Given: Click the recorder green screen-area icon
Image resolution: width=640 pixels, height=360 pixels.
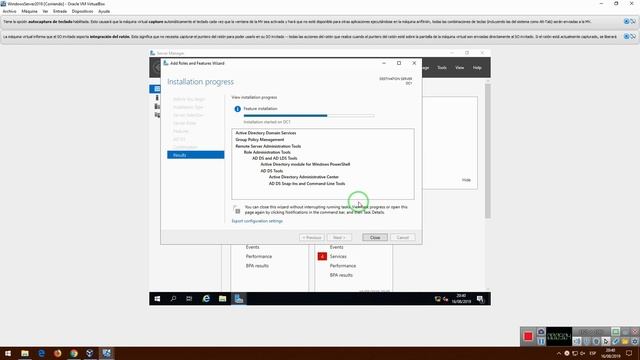Looking at the screenshot, I should [616, 332].
